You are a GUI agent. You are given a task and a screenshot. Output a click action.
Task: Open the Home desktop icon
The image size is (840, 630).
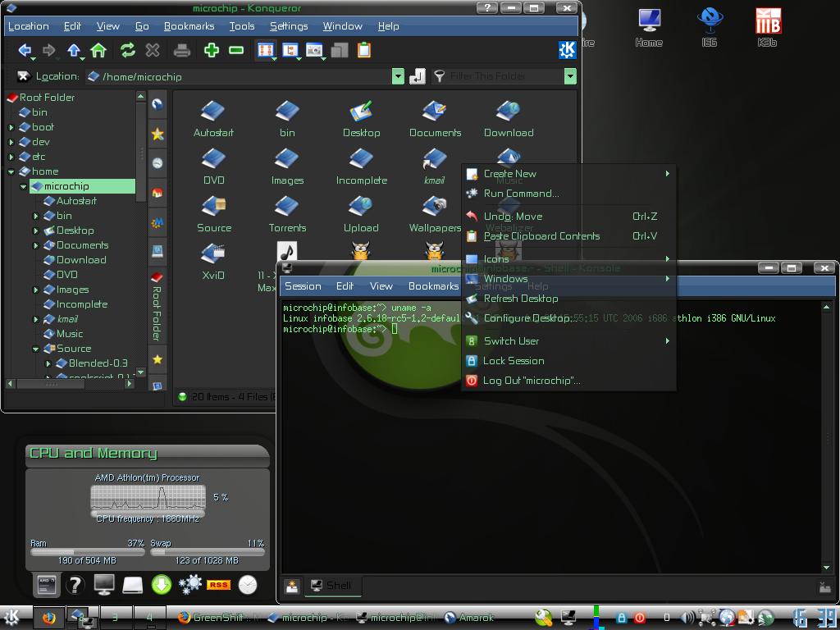[650, 28]
